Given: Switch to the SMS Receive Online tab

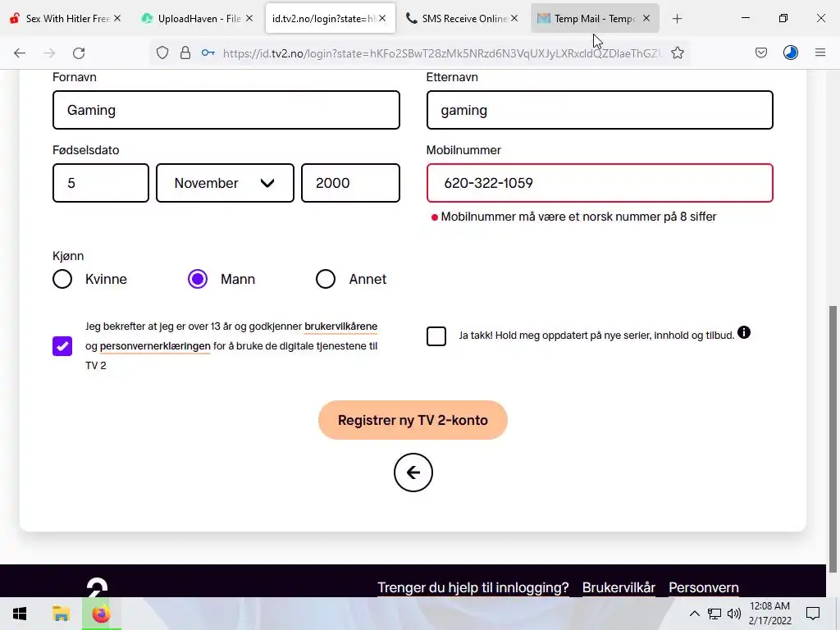Looking at the screenshot, I should click(x=463, y=19).
